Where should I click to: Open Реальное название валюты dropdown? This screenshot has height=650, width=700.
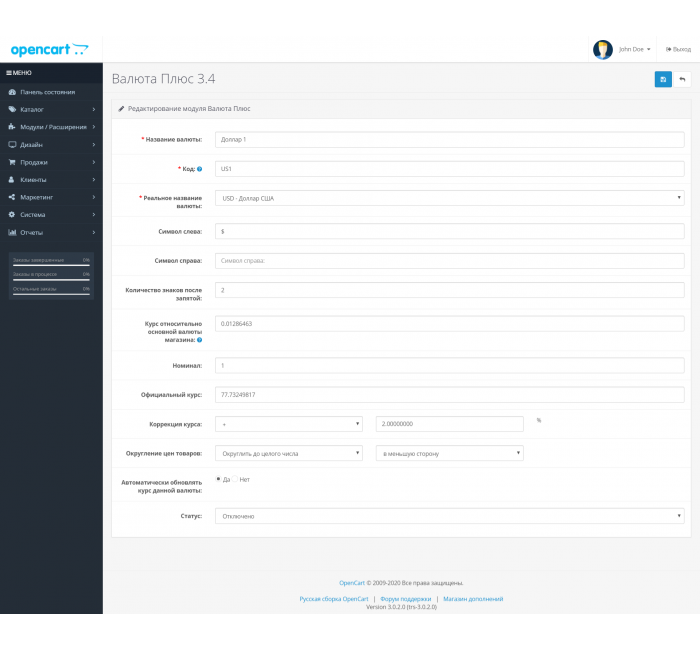pyautogui.click(x=450, y=198)
